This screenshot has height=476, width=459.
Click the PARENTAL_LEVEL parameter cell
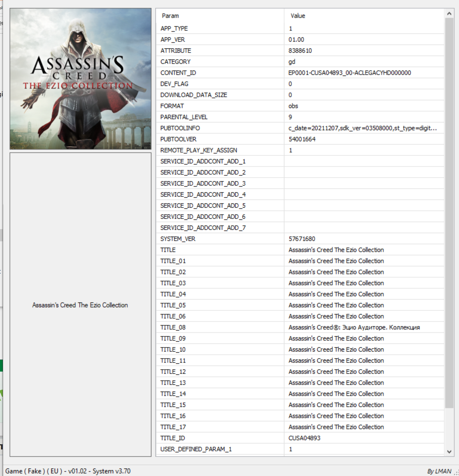pos(184,117)
